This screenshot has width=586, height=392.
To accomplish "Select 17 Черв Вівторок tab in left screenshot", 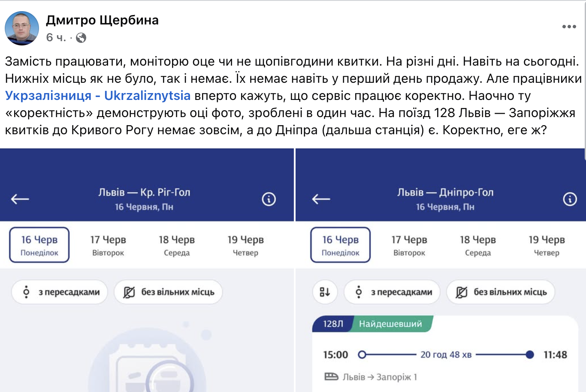I will 108,245.
